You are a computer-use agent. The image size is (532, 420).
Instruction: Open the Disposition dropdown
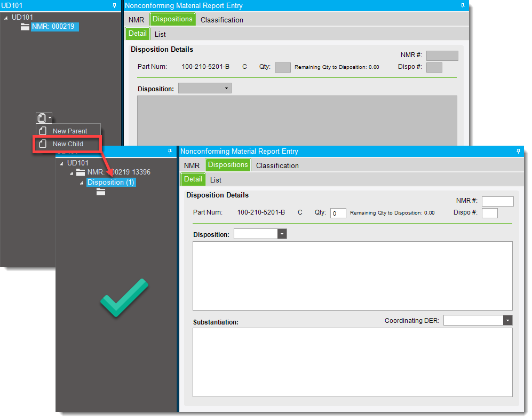click(282, 233)
